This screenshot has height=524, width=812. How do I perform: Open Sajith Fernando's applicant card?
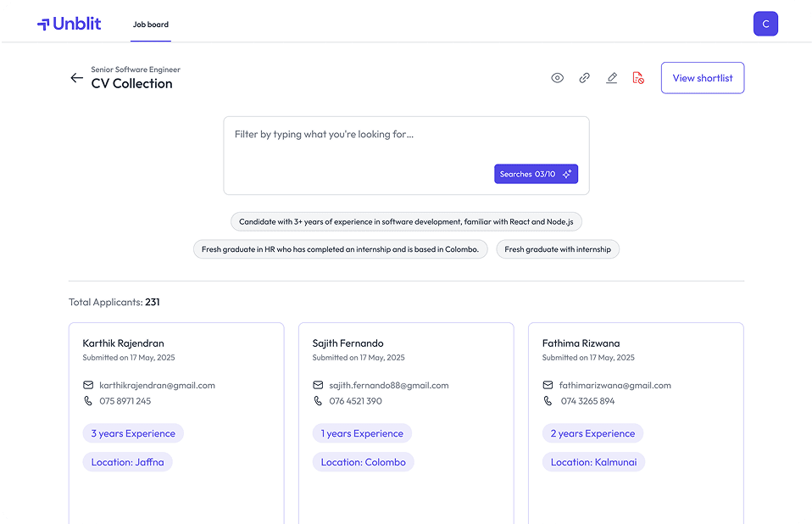(406, 423)
